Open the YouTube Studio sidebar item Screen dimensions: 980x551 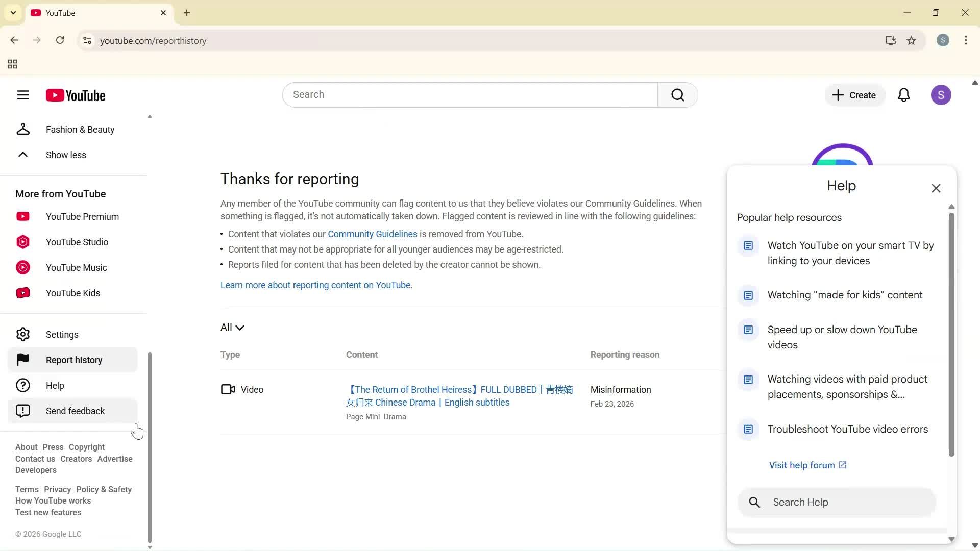click(x=77, y=242)
